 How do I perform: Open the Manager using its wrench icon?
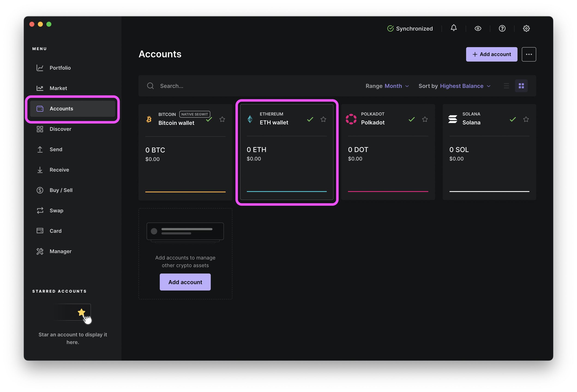point(40,251)
